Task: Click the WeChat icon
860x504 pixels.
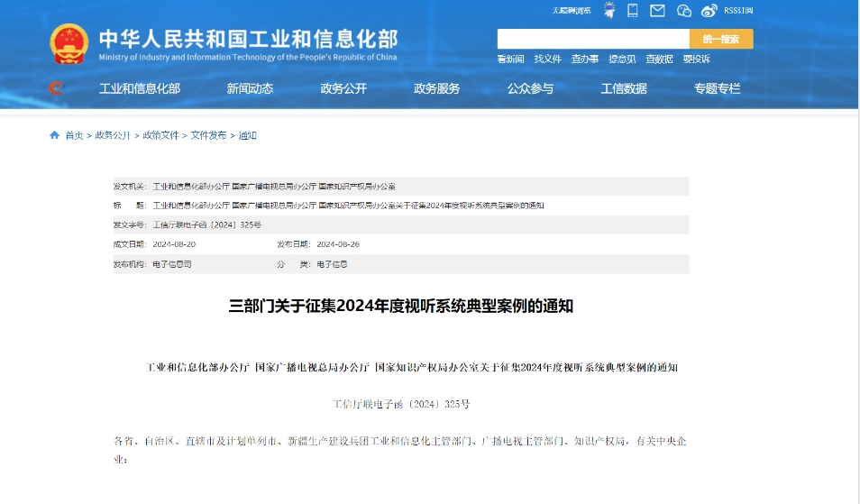Action: tap(683, 11)
